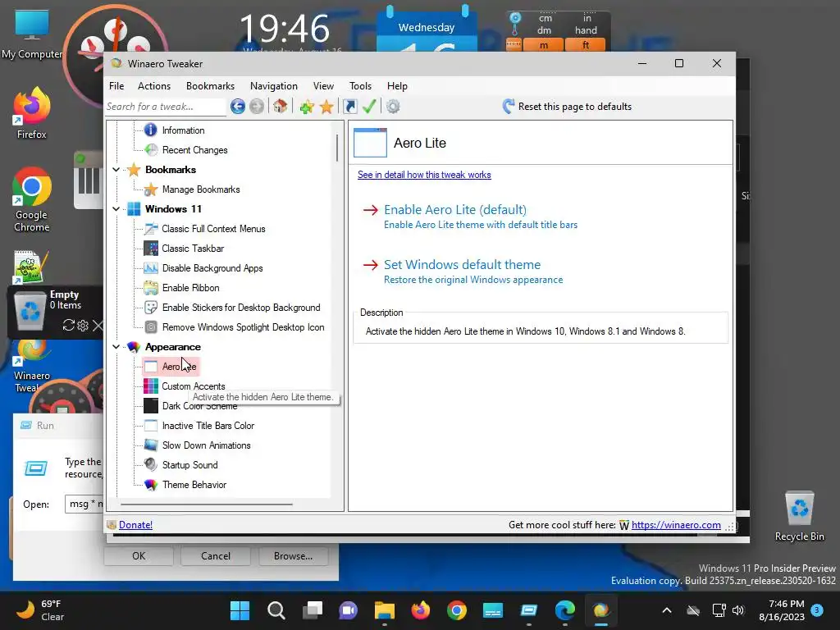840x630 pixels.
Task: Click the Donate! link
Action: pos(135,525)
